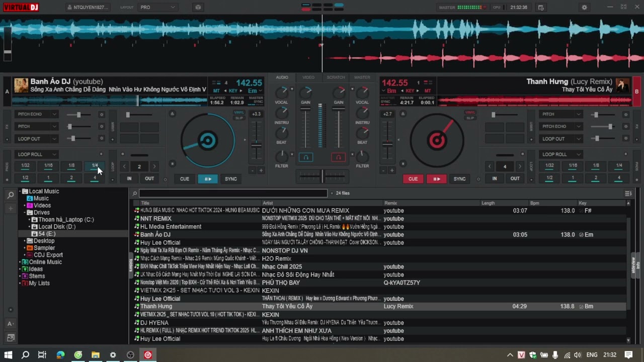The width and height of the screenshot is (644, 362).
Task: Switch mixer to MASTER tab
Action: 362,77
